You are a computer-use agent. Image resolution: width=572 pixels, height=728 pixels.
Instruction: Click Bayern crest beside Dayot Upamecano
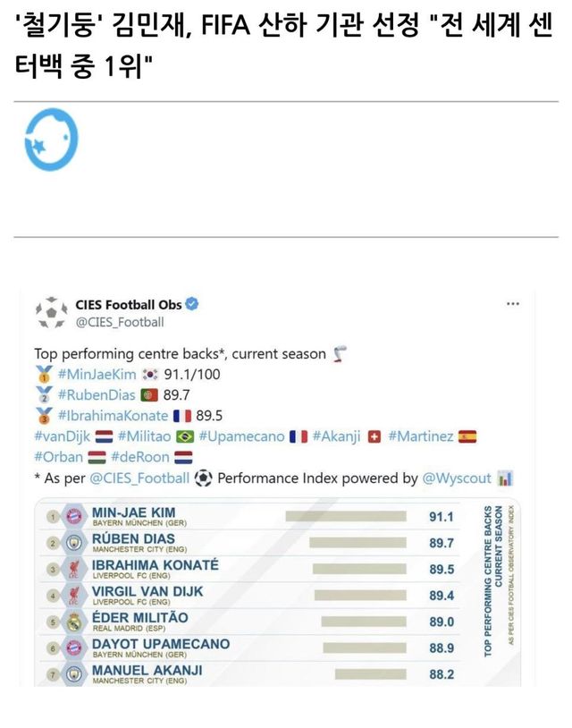[x=75, y=648]
